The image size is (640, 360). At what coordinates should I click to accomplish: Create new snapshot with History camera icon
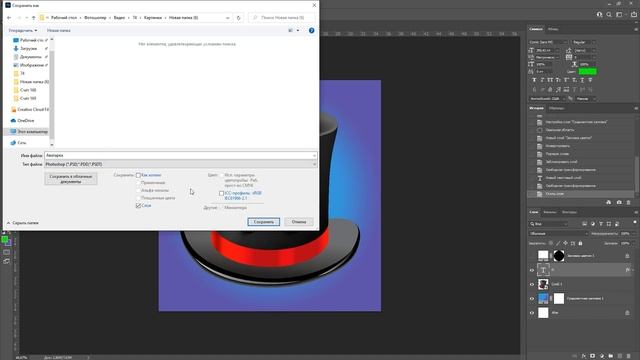[x=619, y=202]
